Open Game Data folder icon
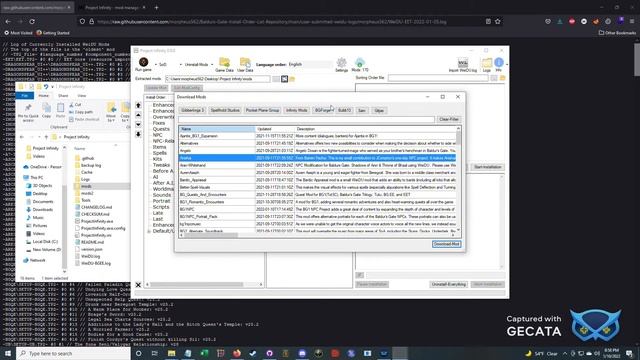This screenshot has width=640, height=360. (x=224, y=62)
